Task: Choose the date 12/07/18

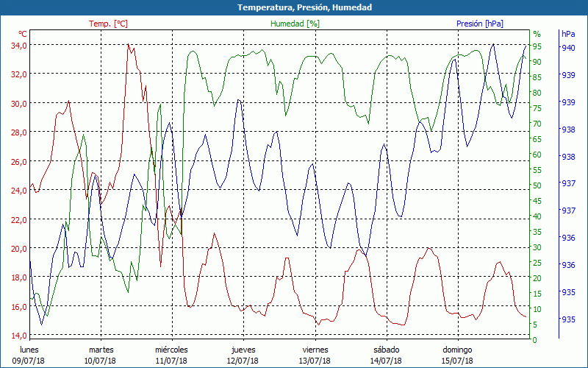Action: (x=243, y=361)
